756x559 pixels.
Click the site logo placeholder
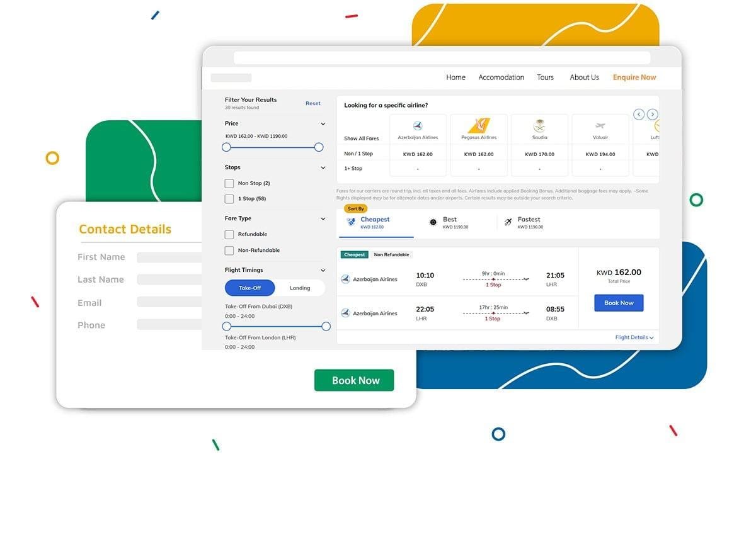click(231, 78)
